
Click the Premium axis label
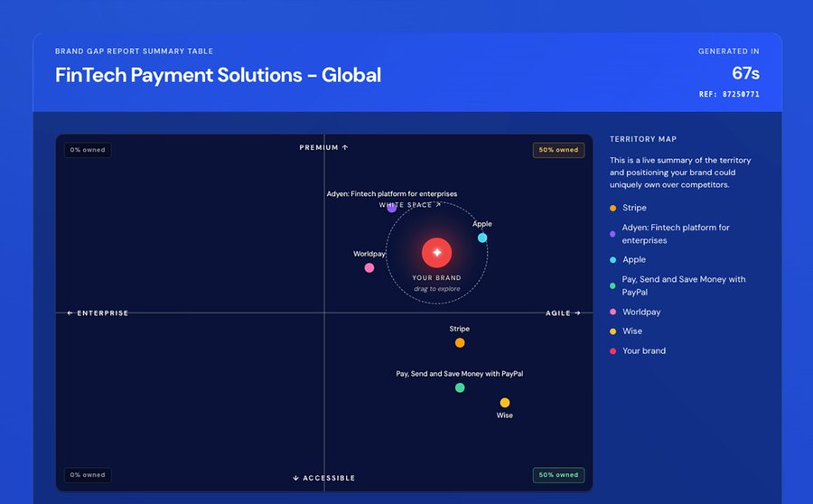coord(323,148)
